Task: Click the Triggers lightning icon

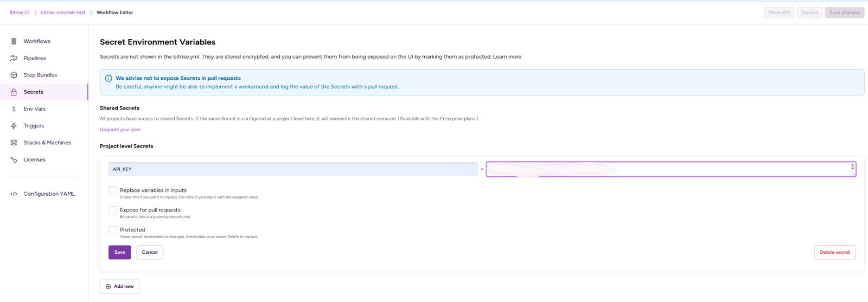Action: (14, 126)
